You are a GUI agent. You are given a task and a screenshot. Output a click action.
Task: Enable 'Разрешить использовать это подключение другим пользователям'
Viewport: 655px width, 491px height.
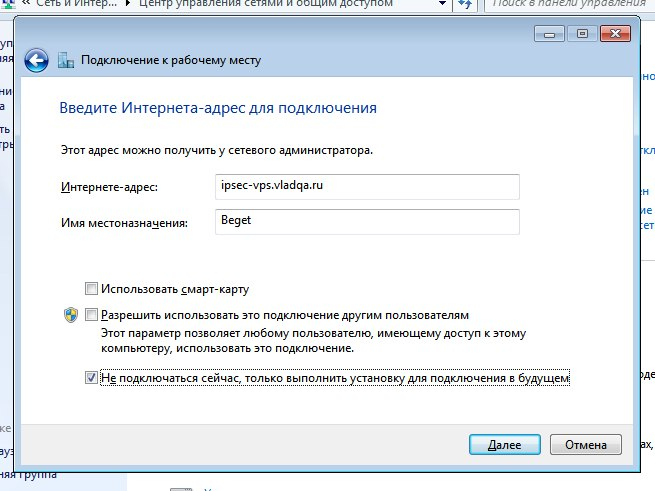(x=91, y=315)
